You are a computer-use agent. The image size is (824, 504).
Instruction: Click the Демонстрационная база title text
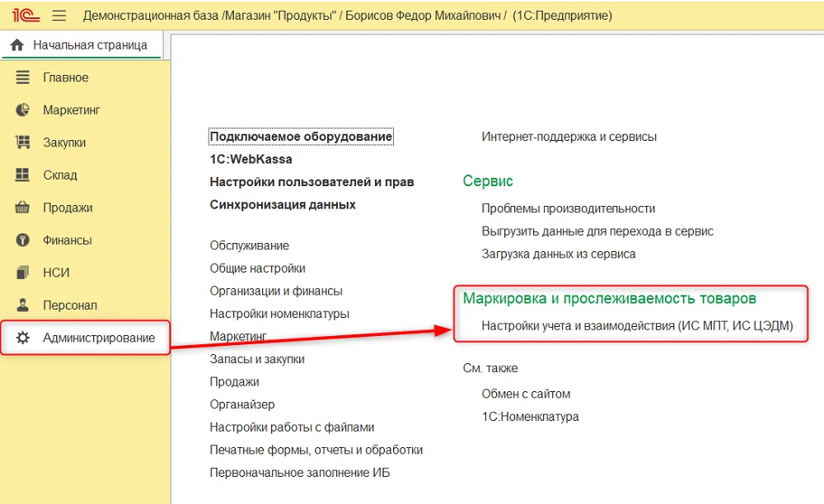pyautogui.click(x=152, y=16)
